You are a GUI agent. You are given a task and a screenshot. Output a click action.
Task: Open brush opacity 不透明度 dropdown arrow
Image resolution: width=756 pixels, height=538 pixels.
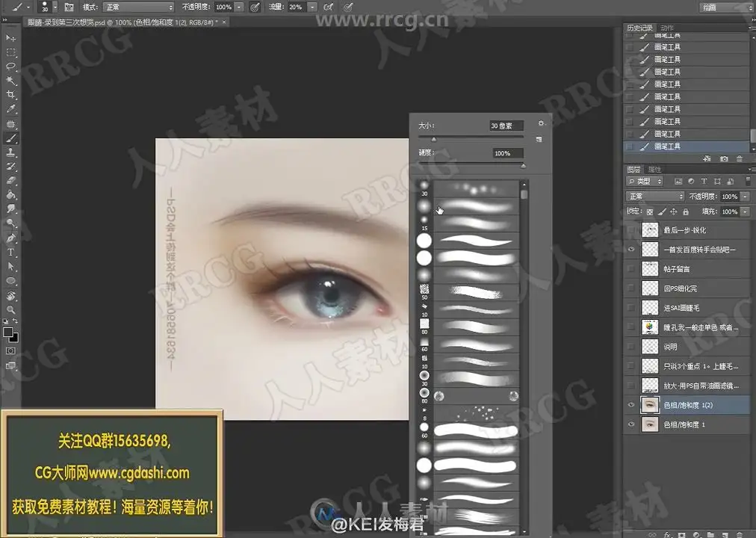coord(238,7)
